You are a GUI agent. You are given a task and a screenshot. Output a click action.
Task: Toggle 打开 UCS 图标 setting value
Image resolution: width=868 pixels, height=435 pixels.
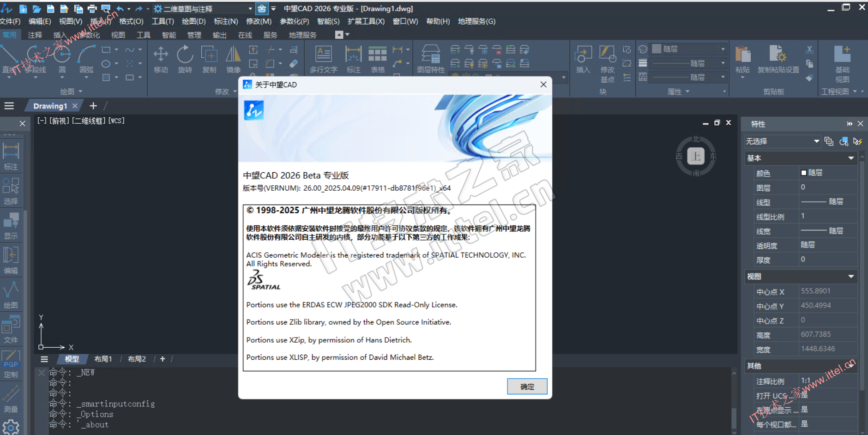[828, 395]
